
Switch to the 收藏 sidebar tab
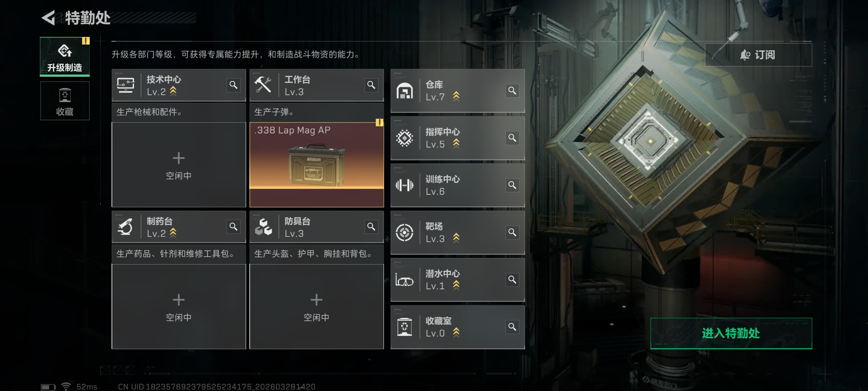click(65, 101)
